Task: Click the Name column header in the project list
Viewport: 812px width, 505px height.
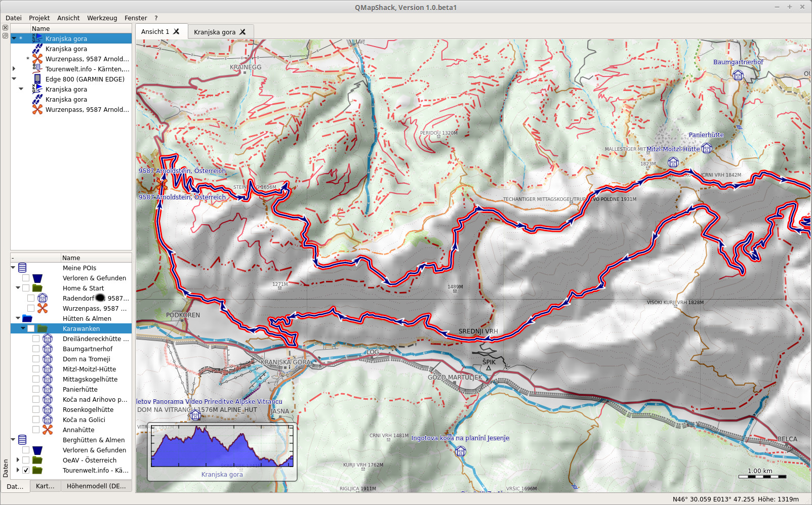Action: coord(81,28)
